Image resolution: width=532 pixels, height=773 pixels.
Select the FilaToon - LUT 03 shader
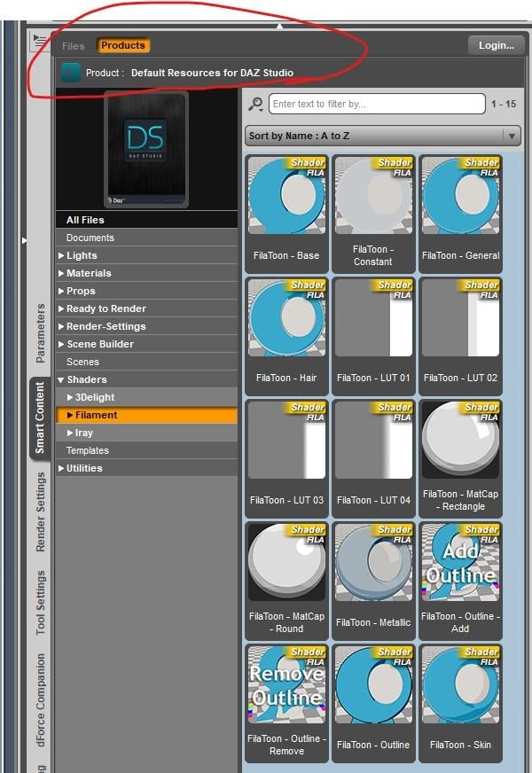[286, 458]
